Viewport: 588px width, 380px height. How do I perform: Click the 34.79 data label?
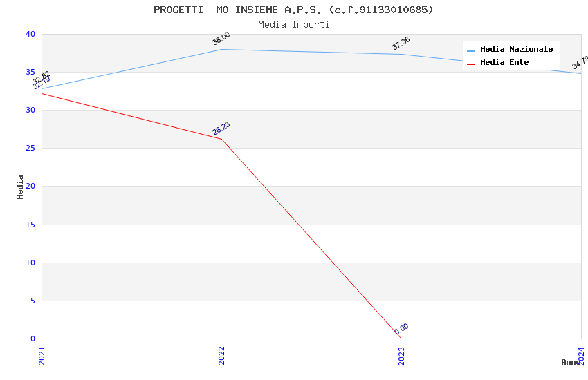click(x=580, y=63)
